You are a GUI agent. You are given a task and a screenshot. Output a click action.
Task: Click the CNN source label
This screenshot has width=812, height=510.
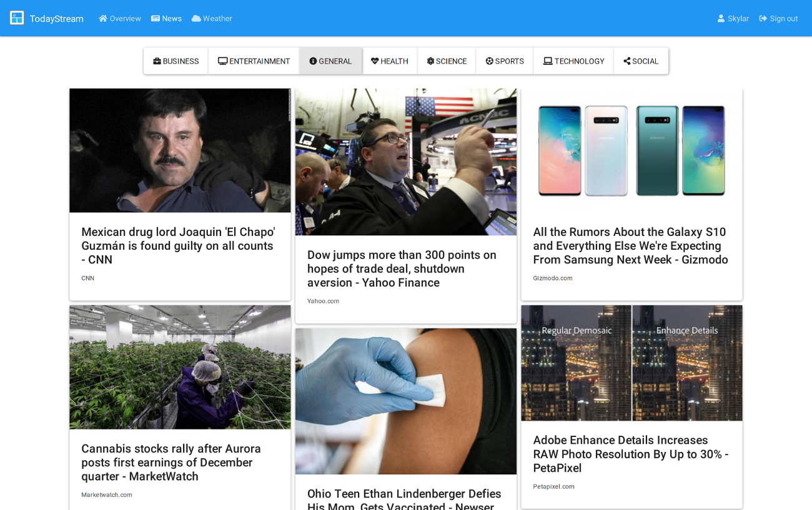[x=87, y=278]
